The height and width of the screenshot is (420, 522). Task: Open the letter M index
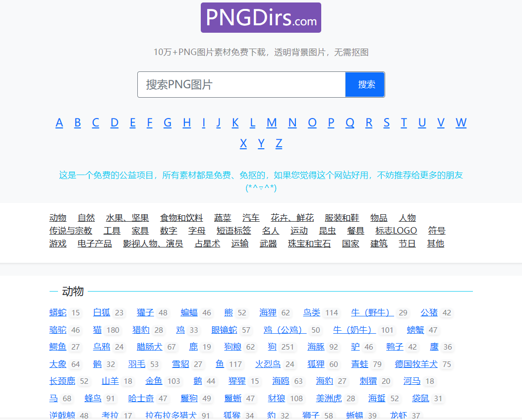(x=272, y=122)
